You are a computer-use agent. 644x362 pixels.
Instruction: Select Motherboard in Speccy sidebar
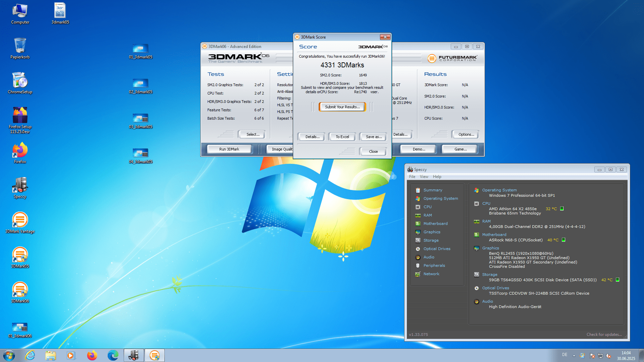tap(435, 224)
